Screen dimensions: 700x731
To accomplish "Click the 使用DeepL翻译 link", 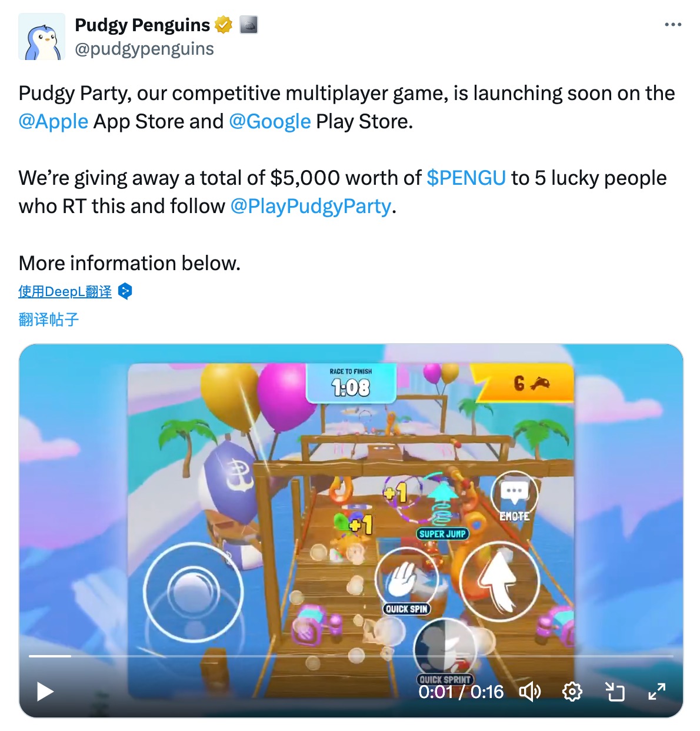I will 65,291.
